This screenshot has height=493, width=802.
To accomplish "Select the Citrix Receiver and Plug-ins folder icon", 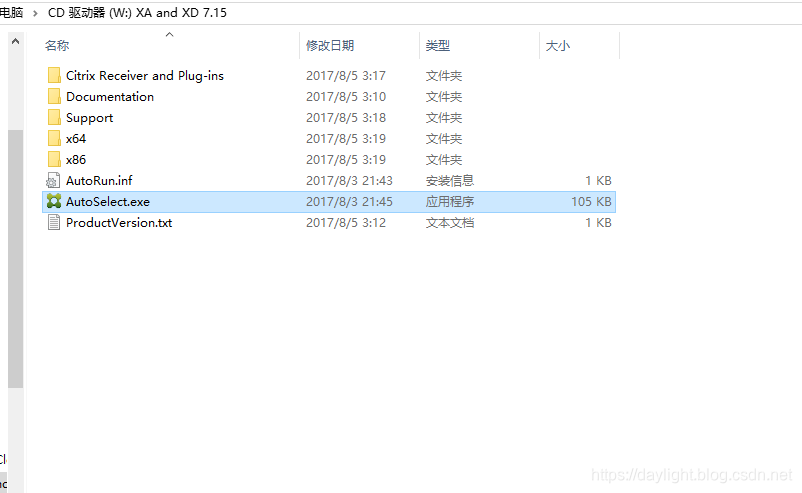I will tap(54, 75).
